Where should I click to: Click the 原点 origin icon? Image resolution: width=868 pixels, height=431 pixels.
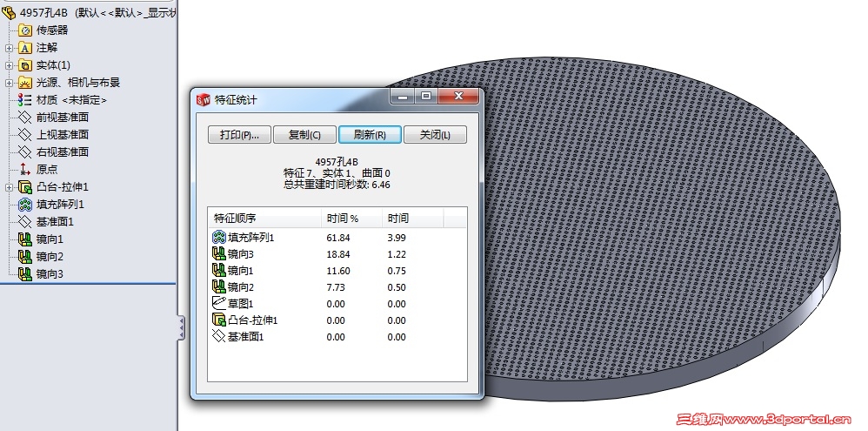[x=25, y=170]
